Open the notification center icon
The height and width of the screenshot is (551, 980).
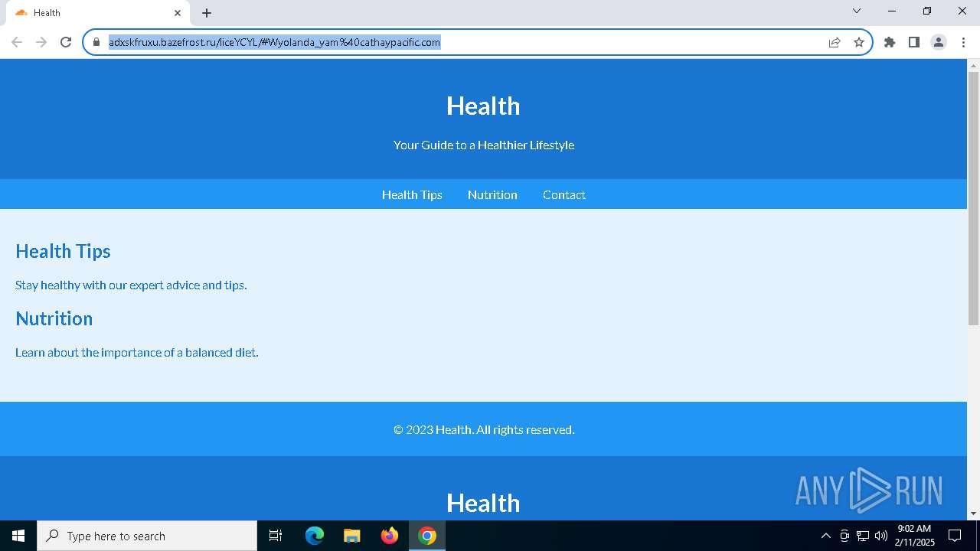tap(955, 536)
